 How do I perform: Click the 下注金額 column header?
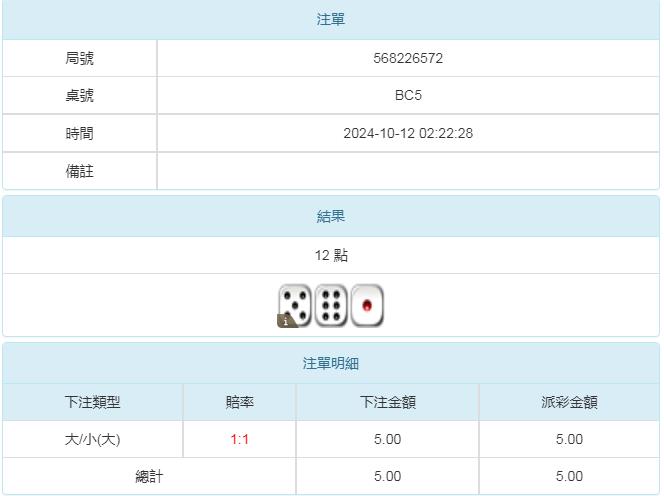pos(388,402)
